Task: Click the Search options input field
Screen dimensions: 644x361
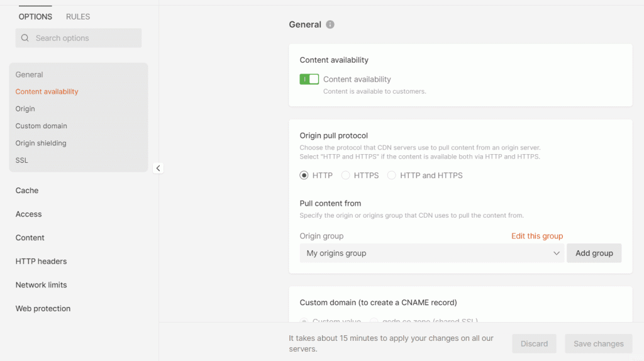Action: pos(85,38)
